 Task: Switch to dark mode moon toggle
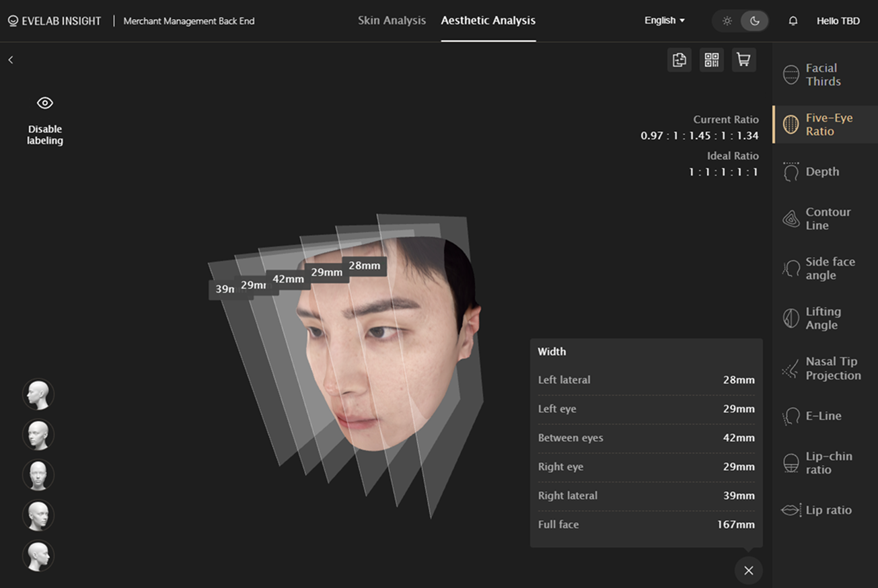[754, 21]
